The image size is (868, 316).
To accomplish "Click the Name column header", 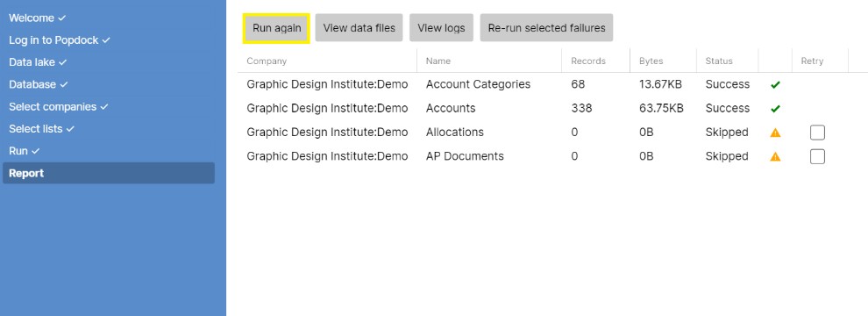I will tap(438, 61).
